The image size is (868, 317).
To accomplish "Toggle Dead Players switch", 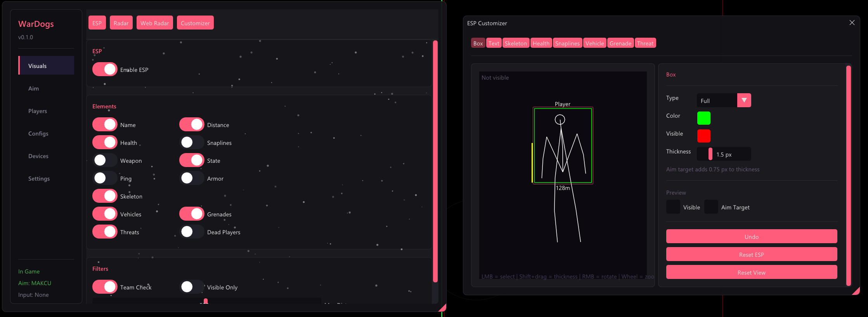I will (192, 232).
